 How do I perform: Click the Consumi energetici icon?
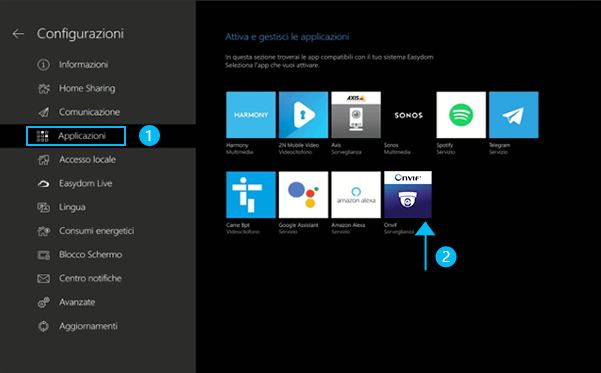[x=43, y=231]
